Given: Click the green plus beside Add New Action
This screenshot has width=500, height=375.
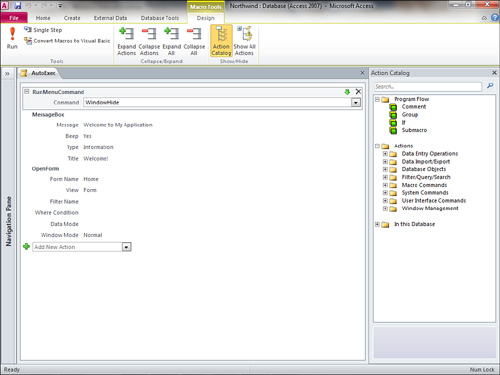Looking at the screenshot, I should pyautogui.click(x=26, y=247).
